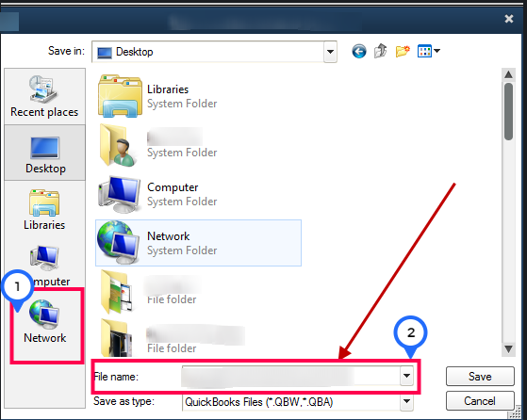
Task: Click the vertical scrollbar thumb
Action: (508, 111)
